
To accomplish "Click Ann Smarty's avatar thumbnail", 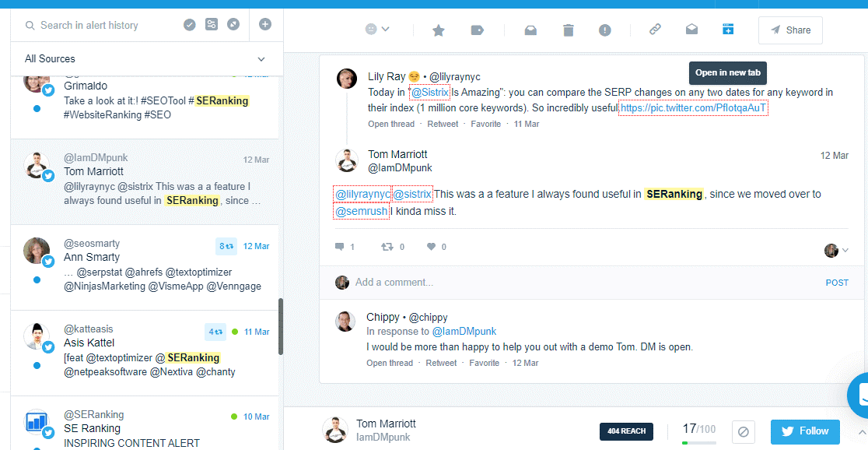I will coord(37,251).
